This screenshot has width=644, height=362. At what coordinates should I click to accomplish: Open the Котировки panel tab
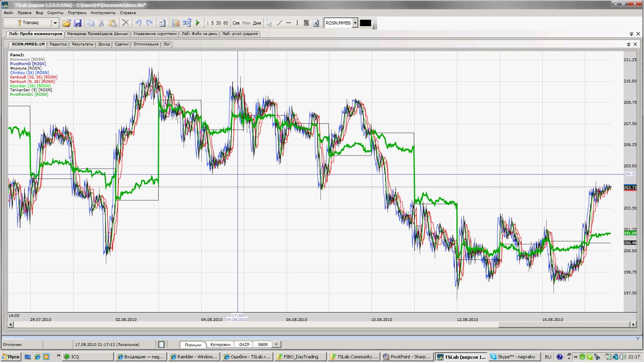pyautogui.click(x=221, y=344)
